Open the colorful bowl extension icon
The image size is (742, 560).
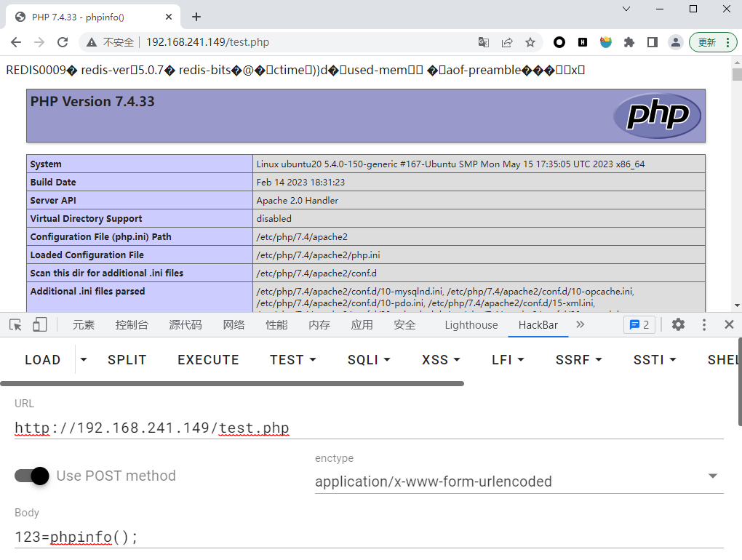606,42
